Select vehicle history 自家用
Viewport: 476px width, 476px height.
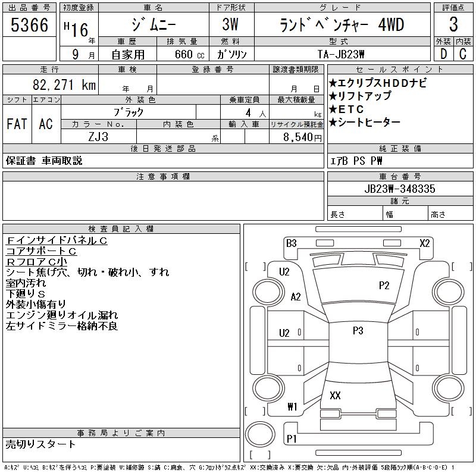click(128, 55)
